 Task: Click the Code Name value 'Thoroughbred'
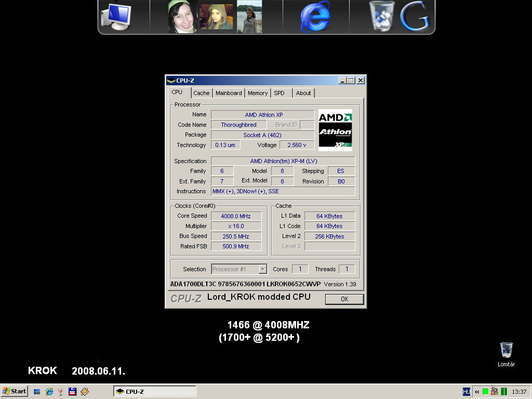(238, 125)
